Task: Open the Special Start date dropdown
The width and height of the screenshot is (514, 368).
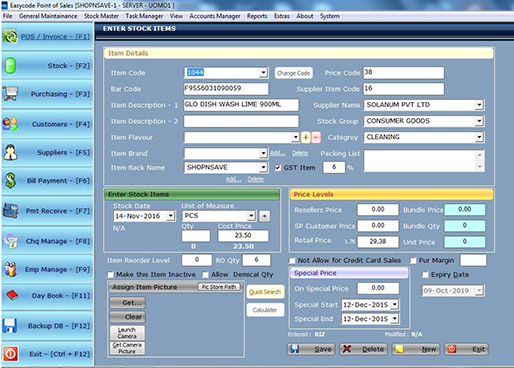Action: pos(395,305)
